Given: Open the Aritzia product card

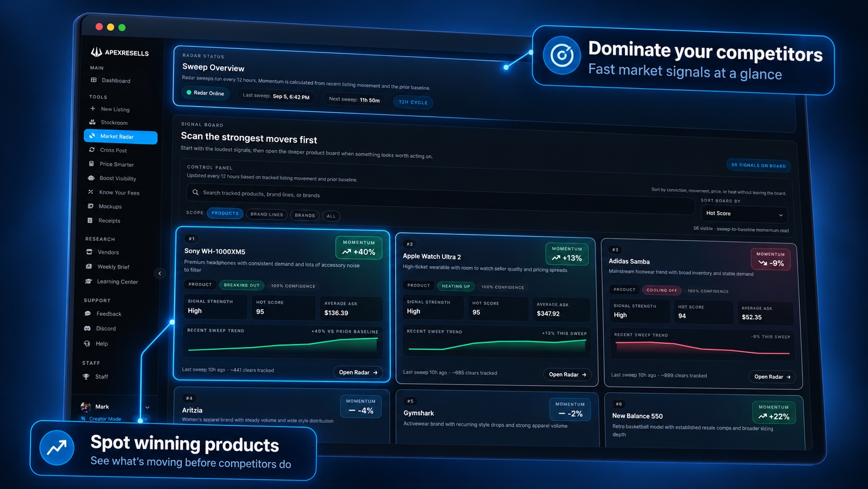Looking at the screenshot, I should (282, 415).
